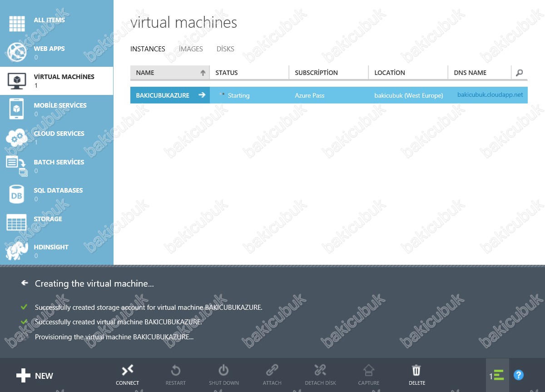Sort by Status column header
The height and width of the screenshot is (392, 545).
[249, 73]
